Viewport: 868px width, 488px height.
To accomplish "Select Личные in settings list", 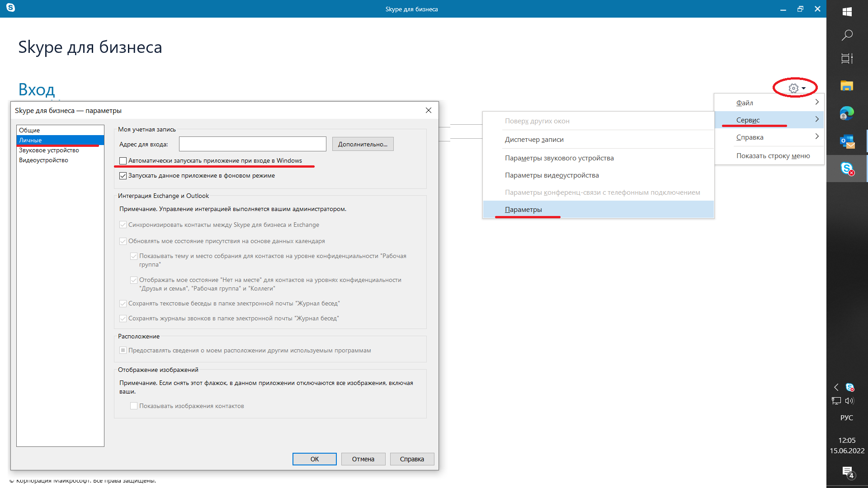I will (x=60, y=140).
